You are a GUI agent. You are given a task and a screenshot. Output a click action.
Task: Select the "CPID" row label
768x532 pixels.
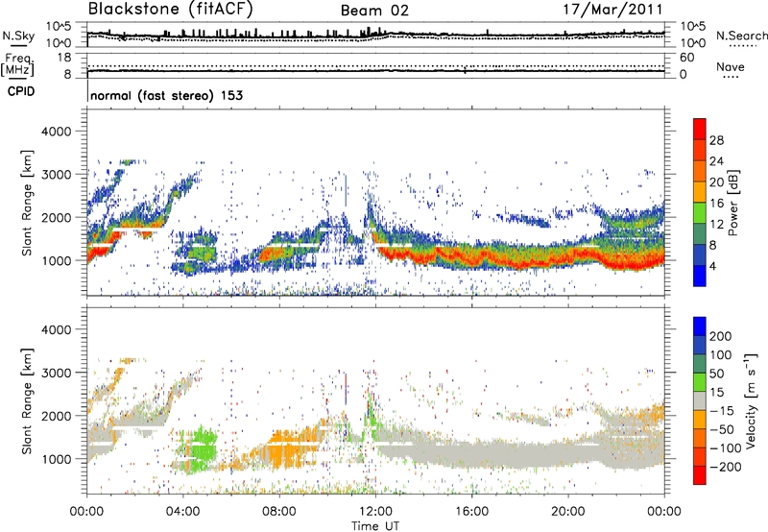(x=21, y=91)
